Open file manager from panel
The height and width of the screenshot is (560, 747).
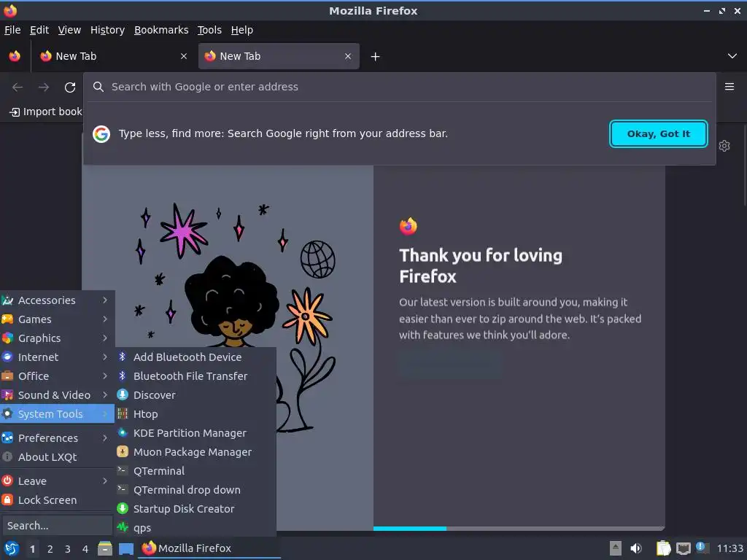[105, 548]
